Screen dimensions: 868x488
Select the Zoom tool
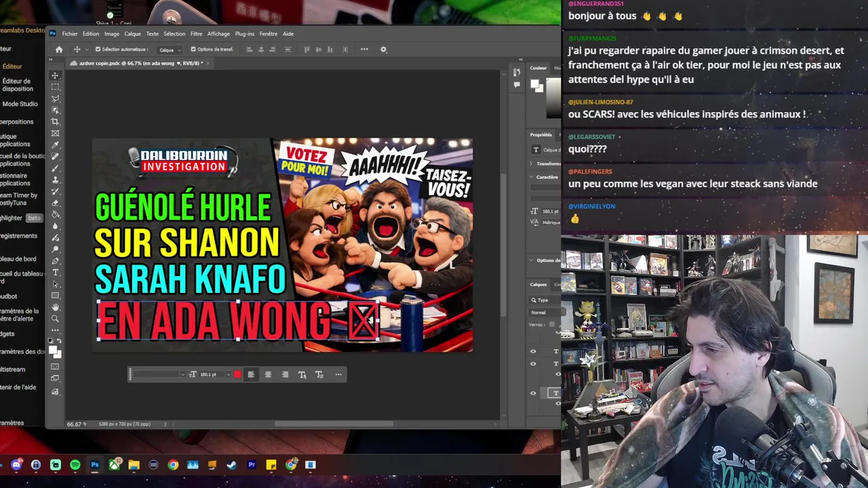tap(55, 319)
